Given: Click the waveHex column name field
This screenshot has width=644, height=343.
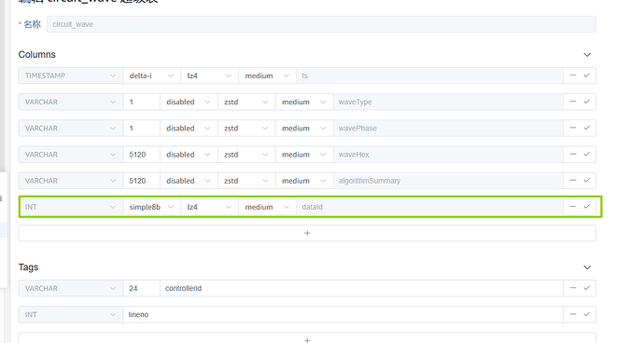Looking at the screenshot, I should click(448, 155).
